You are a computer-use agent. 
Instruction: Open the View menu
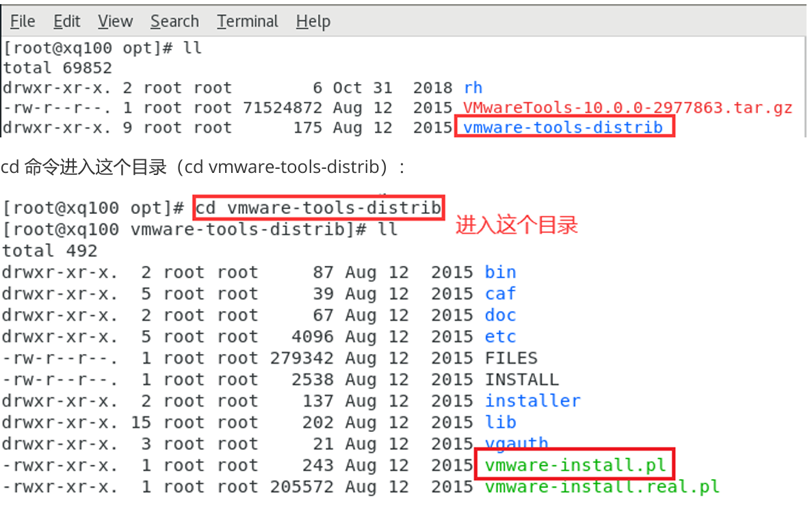point(116,21)
